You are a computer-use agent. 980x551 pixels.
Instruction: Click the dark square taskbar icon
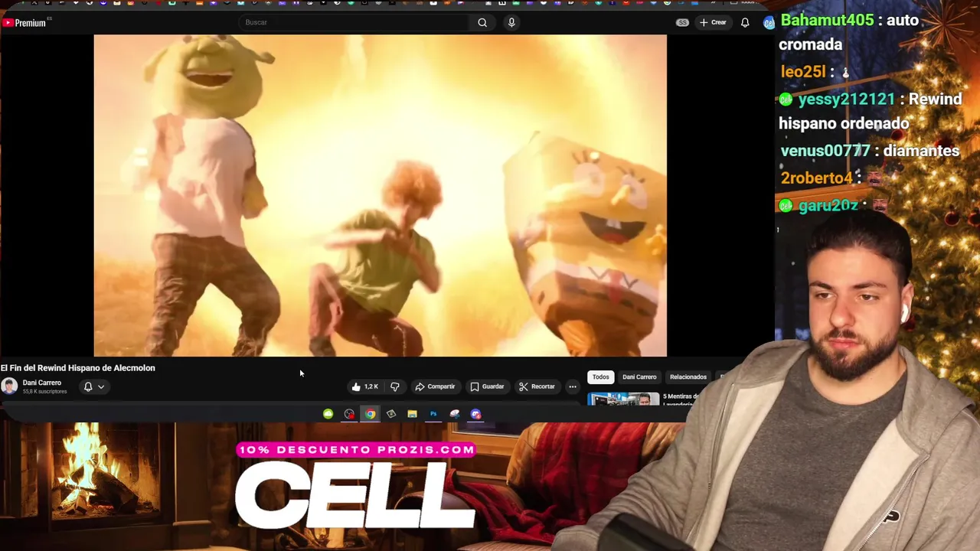click(391, 414)
